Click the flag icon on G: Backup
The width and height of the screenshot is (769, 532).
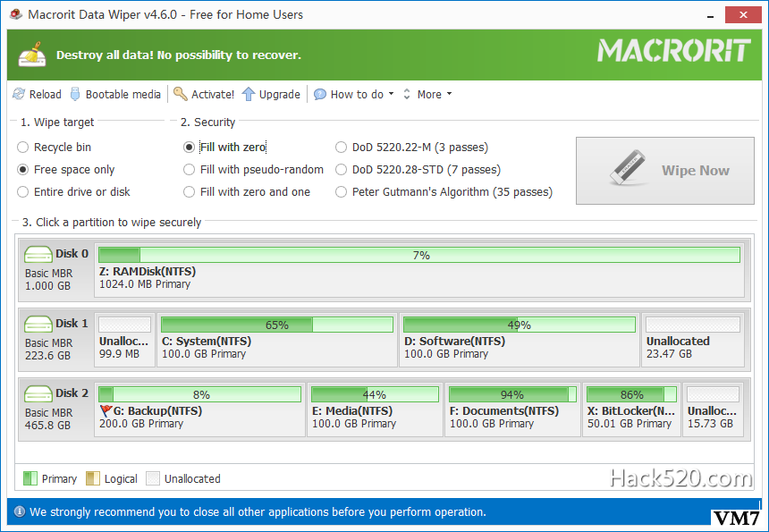pos(106,411)
